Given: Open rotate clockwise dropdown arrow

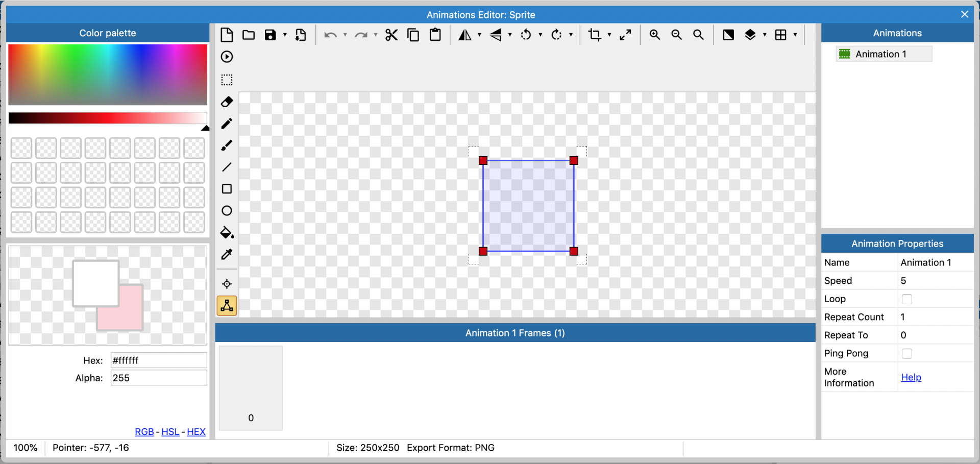Looking at the screenshot, I should (x=571, y=35).
